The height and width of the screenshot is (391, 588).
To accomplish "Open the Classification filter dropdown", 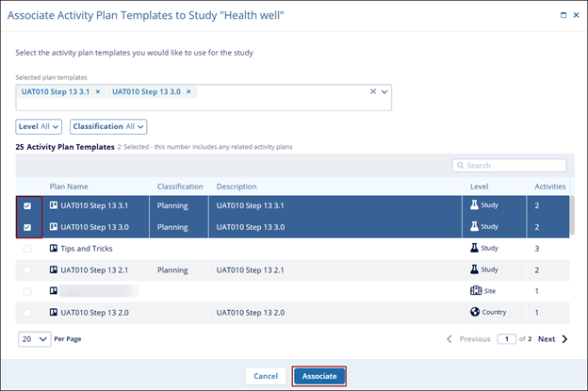I will (x=107, y=126).
